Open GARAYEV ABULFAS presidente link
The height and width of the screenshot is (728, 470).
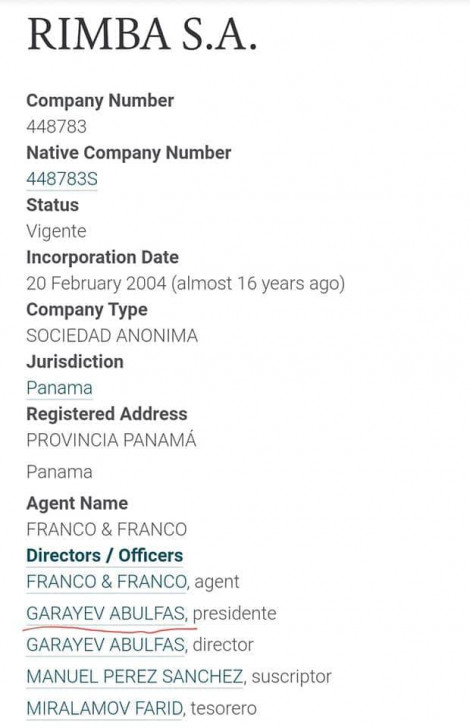106,613
